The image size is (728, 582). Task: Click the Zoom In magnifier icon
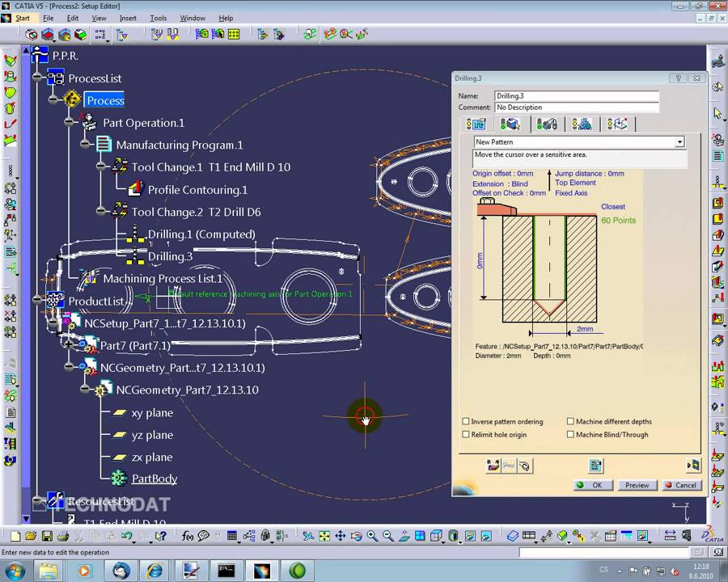372,536
